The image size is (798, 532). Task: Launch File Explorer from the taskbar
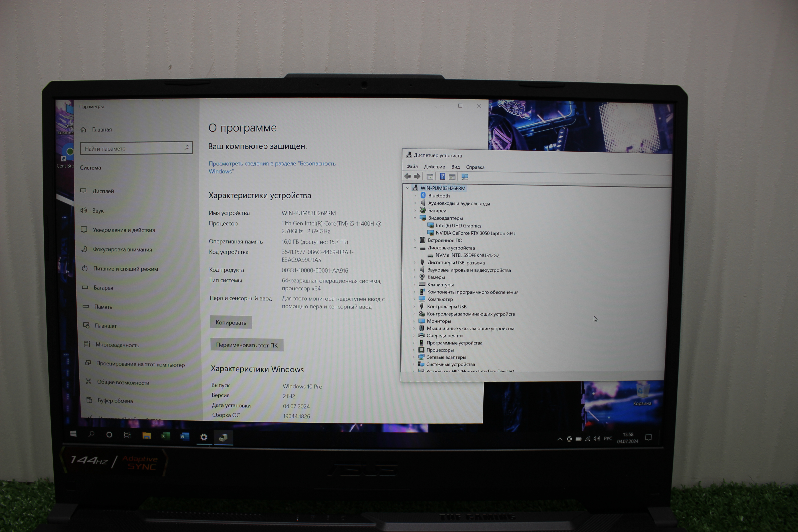(x=147, y=436)
